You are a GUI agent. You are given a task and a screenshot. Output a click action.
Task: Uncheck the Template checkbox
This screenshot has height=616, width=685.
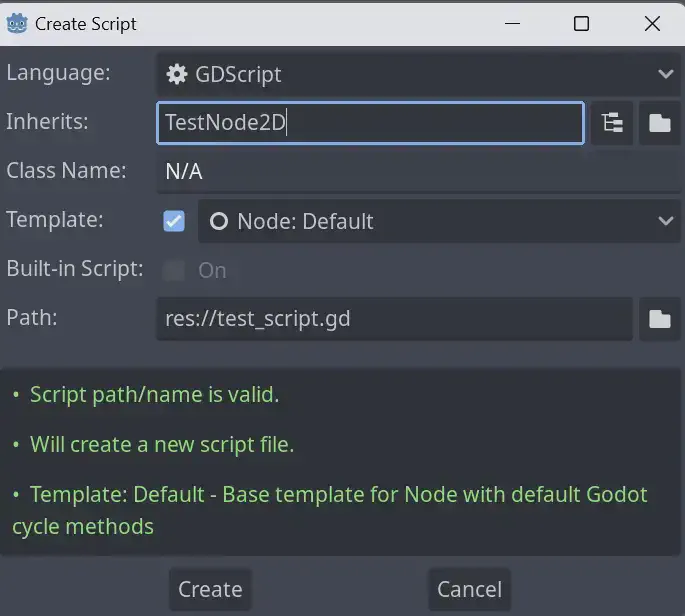[174, 221]
